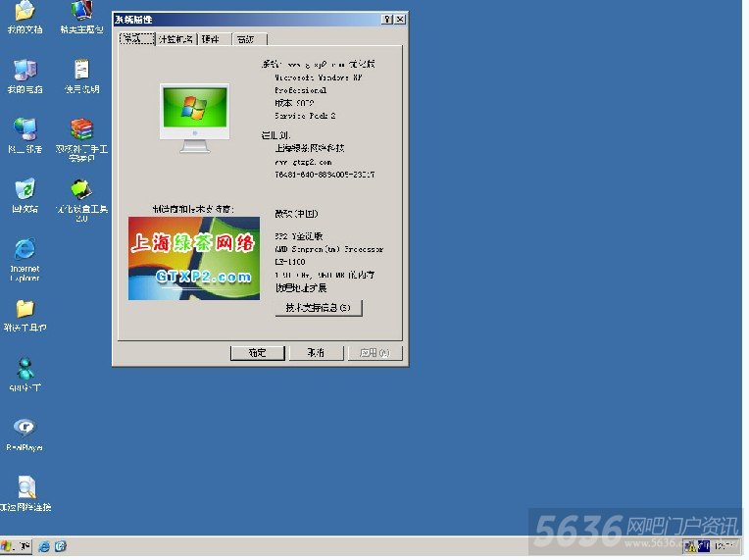Open the Recycle Bin (回收站) icon
This screenshot has height=560, width=749.
pyautogui.click(x=25, y=195)
